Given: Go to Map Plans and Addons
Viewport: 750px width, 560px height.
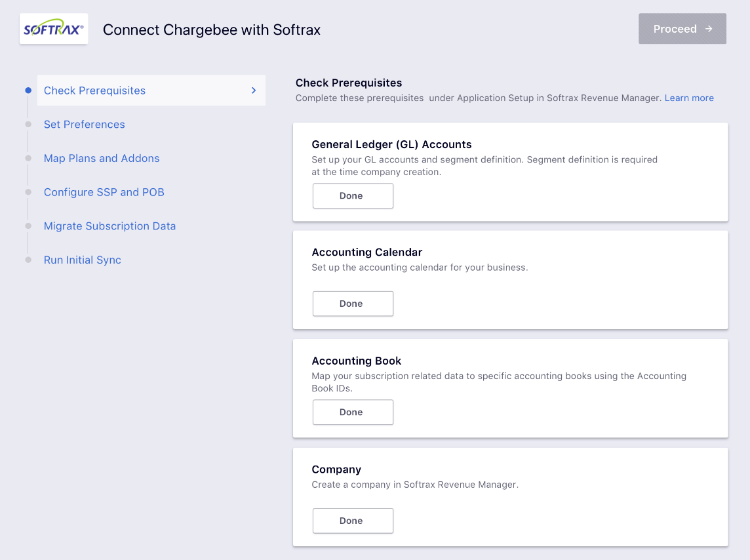Looking at the screenshot, I should (102, 158).
